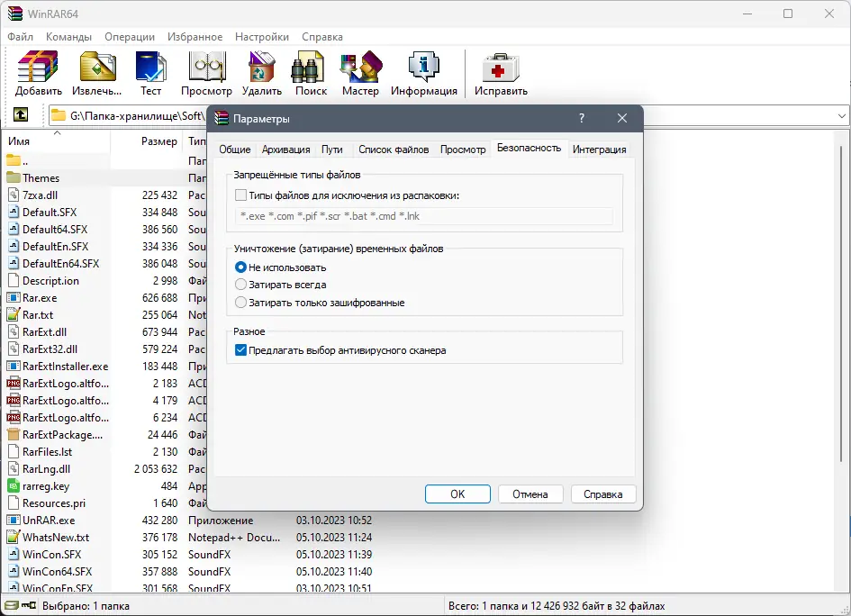This screenshot has width=851, height=616.
Task: Go up one folder level arrow icon
Action: 21,115
